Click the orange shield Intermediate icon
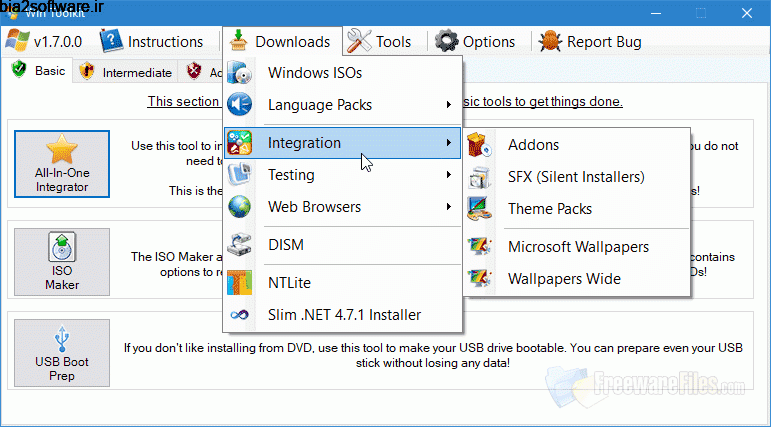The width and height of the screenshot is (771, 427). (x=87, y=72)
